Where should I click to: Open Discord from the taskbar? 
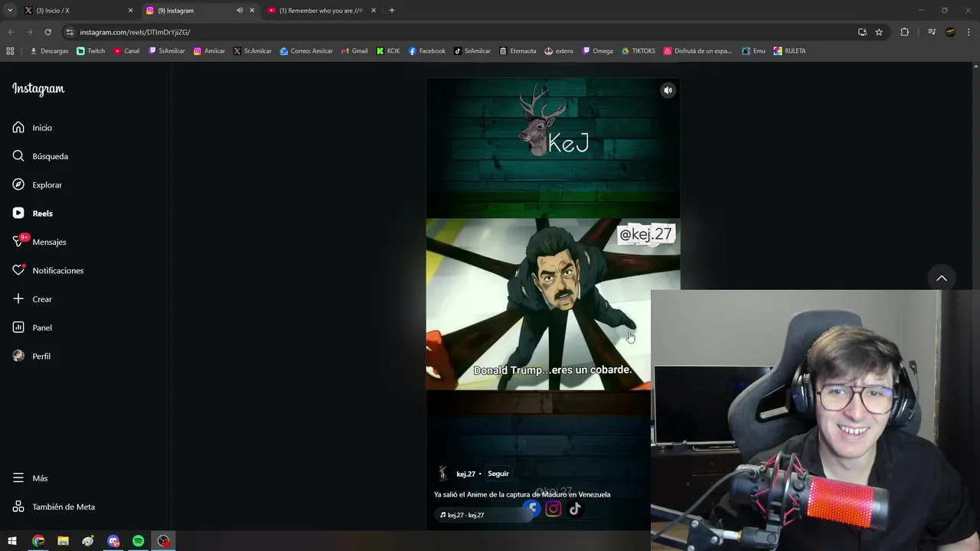click(113, 541)
